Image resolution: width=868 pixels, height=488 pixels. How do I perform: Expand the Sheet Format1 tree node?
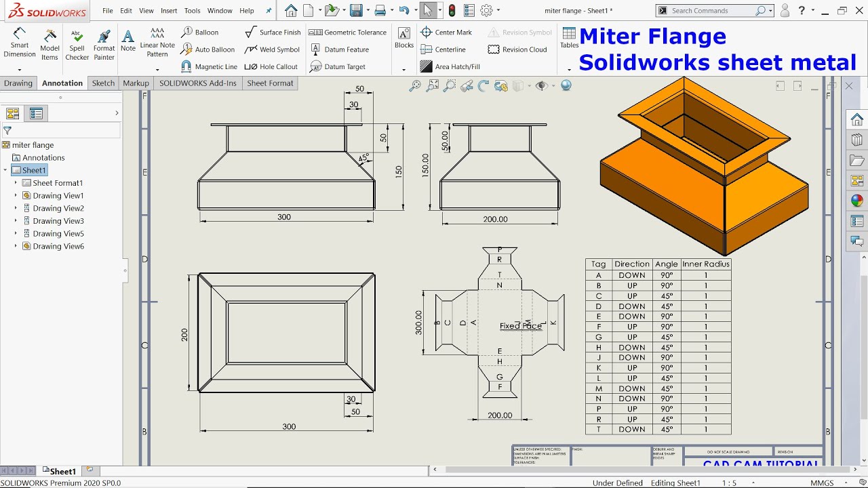[16, 183]
